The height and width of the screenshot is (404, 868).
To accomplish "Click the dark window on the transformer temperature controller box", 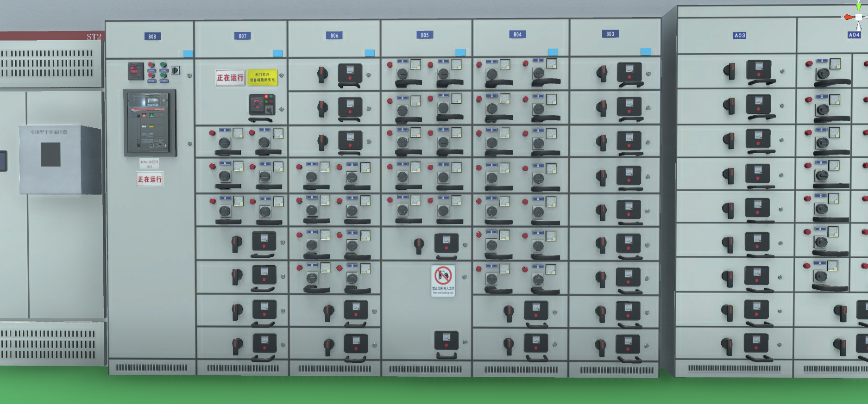I will (x=50, y=154).
